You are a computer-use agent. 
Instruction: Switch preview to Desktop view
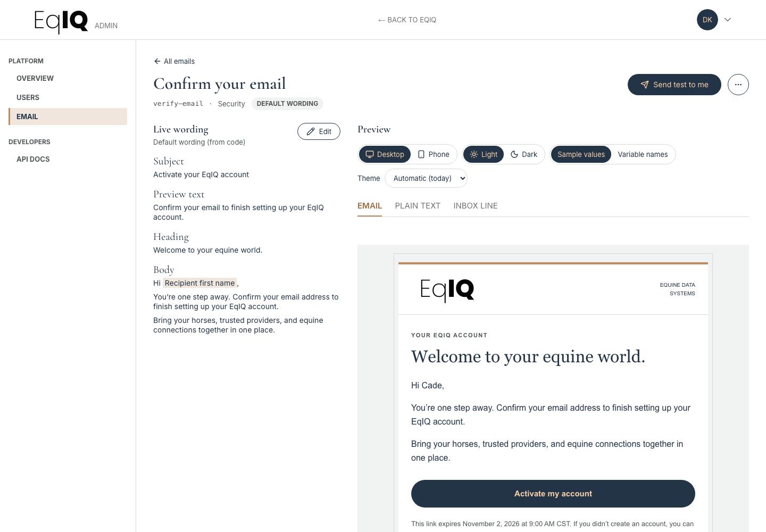click(x=385, y=154)
